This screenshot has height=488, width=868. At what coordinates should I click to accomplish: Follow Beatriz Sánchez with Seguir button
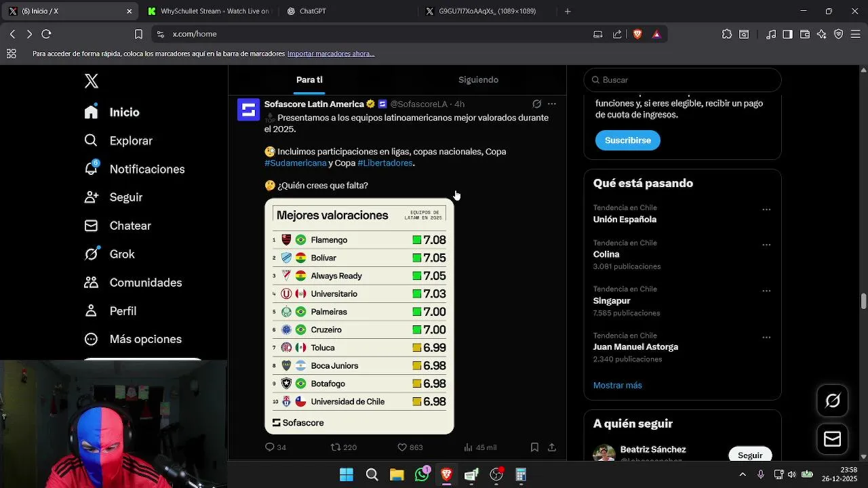coord(750,455)
